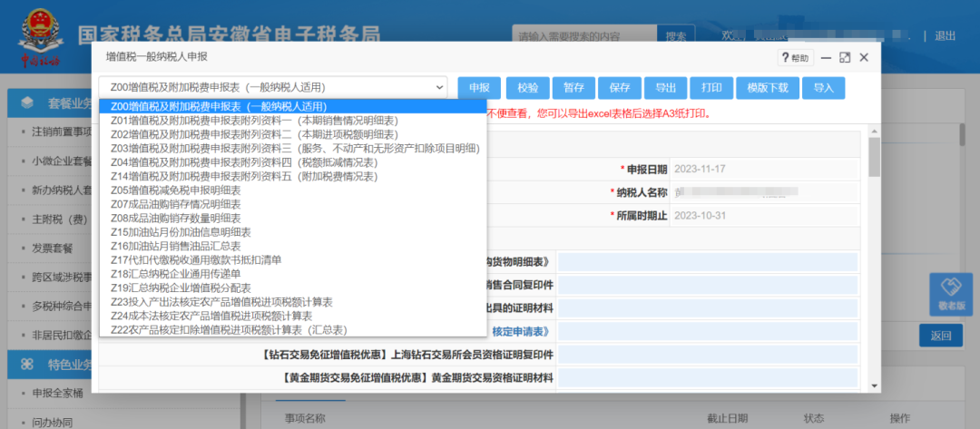
Task: Click the 申报 submit button
Action: click(479, 88)
